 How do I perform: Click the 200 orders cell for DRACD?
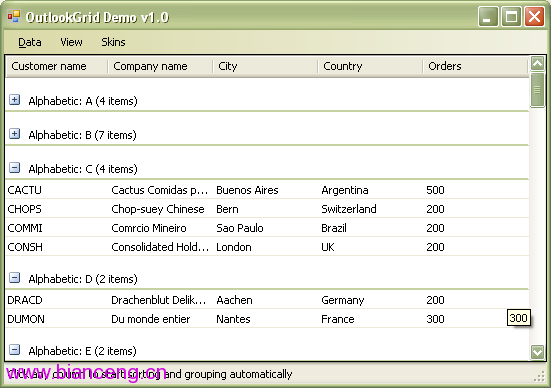477,300
